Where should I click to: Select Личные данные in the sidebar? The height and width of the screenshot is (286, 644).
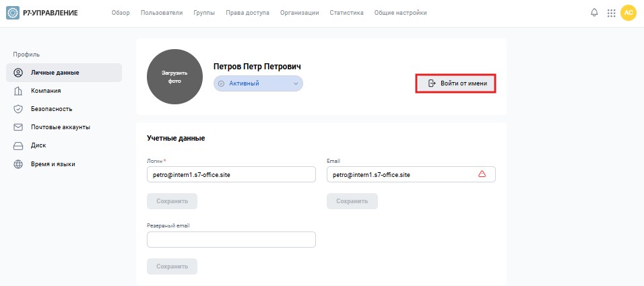point(64,73)
